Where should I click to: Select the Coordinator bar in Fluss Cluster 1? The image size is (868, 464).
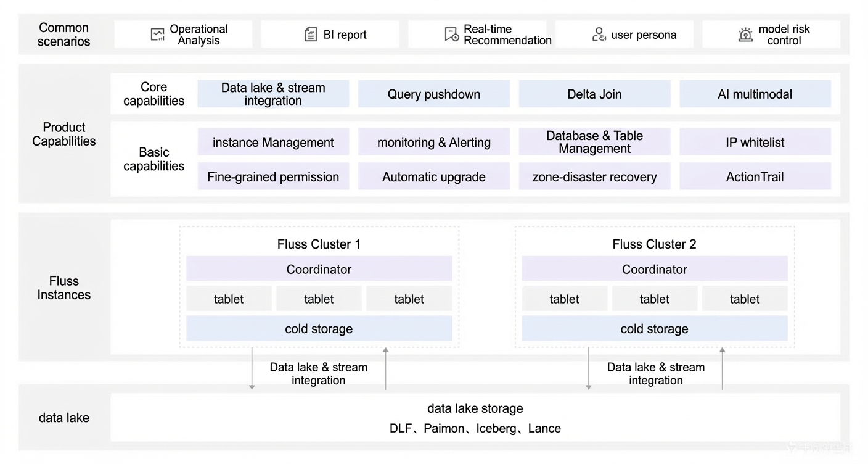pos(319,269)
